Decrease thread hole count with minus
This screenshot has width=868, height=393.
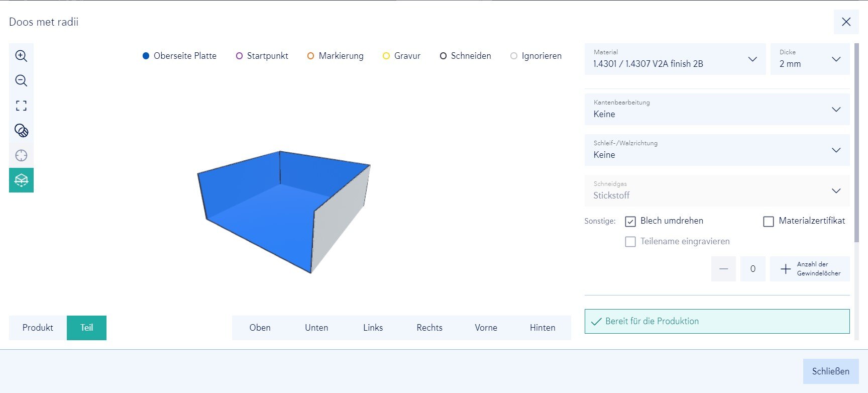coord(723,269)
